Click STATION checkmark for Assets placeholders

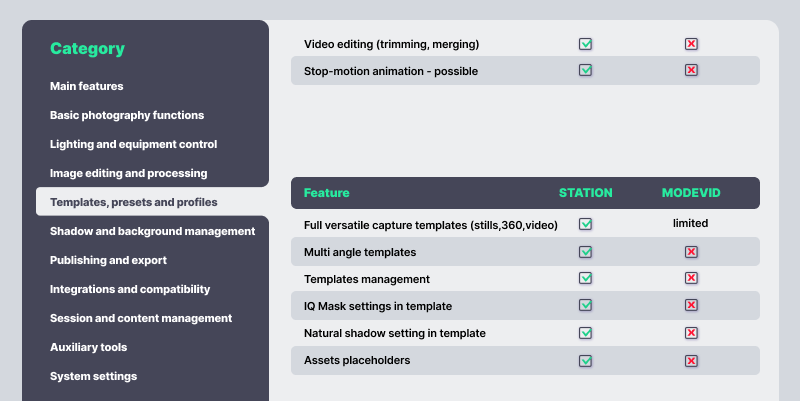tap(586, 360)
